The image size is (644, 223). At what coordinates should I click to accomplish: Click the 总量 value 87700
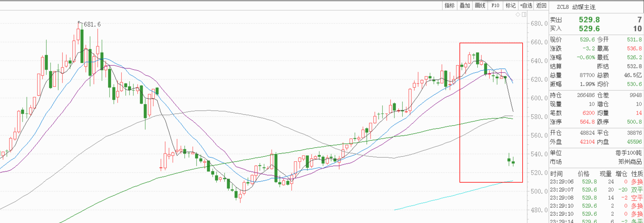pos(587,75)
